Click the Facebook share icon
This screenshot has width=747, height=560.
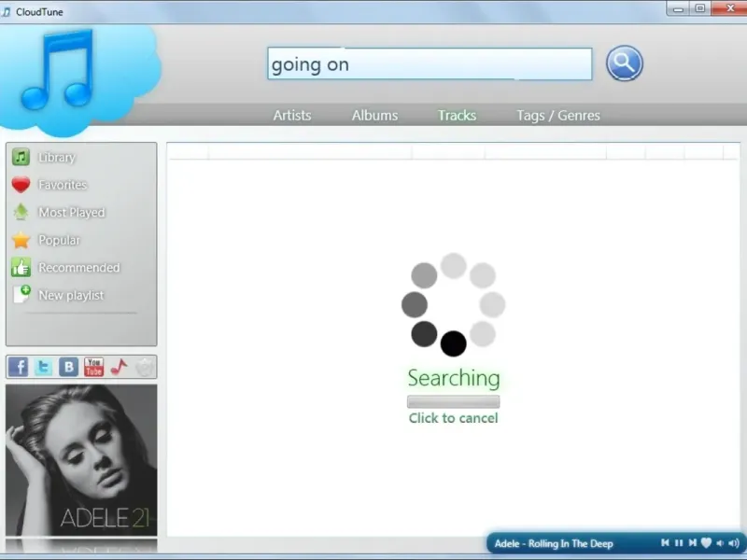18,367
